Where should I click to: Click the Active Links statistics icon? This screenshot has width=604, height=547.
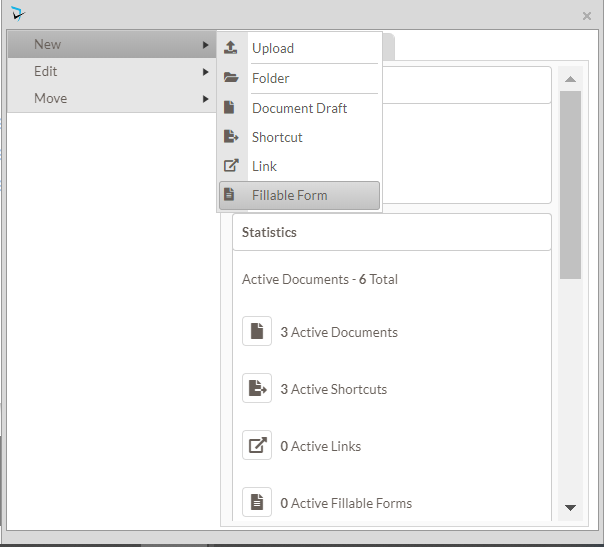pos(257,446)
